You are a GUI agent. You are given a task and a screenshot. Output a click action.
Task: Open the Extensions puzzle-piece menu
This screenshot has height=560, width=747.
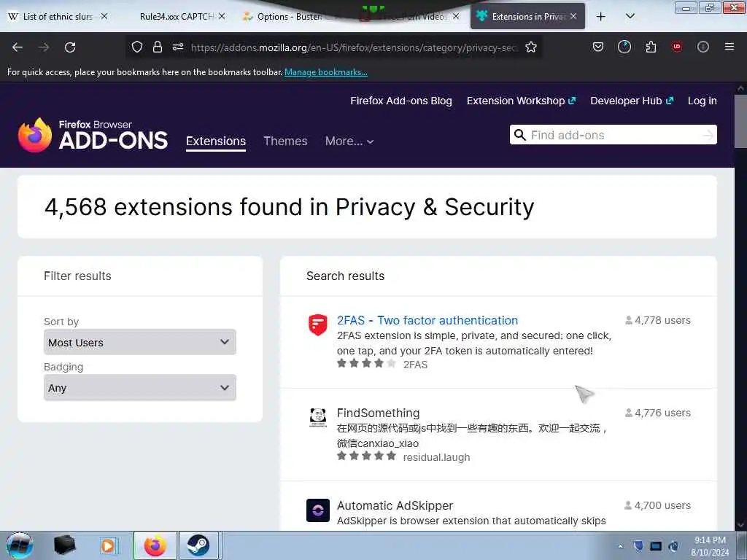point(651,47)
